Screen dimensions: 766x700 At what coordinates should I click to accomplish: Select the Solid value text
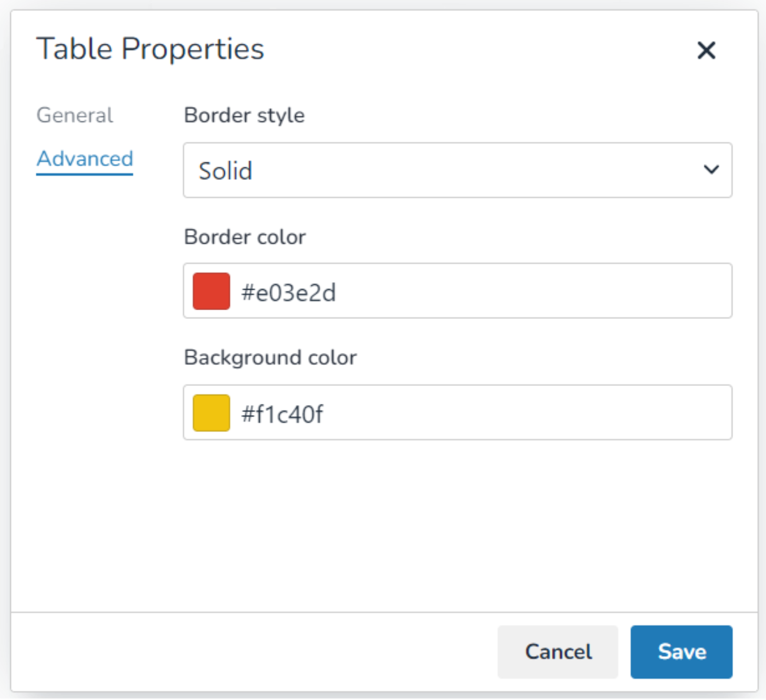tap(225, 171)
